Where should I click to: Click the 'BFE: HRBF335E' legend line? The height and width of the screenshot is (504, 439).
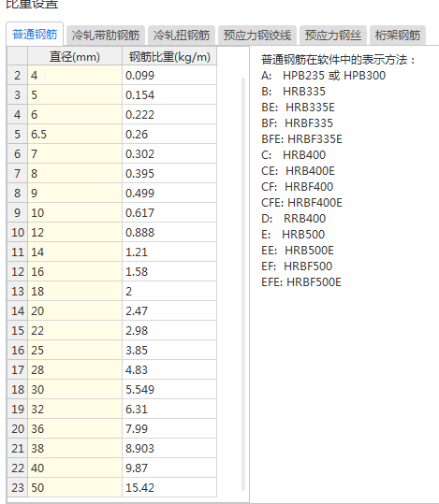(x=301, y=139)
